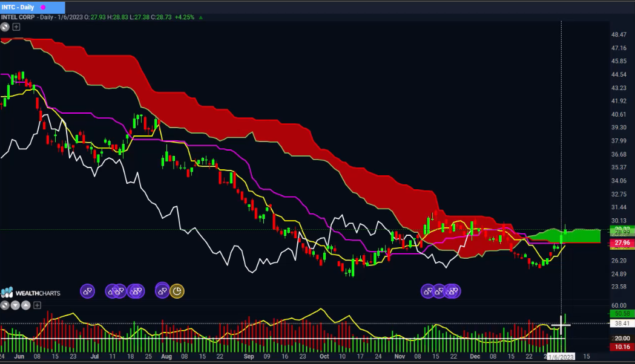635x364 pixels.
Task: Move the indicator pane up with the arrow
Action: coord(25,305)
